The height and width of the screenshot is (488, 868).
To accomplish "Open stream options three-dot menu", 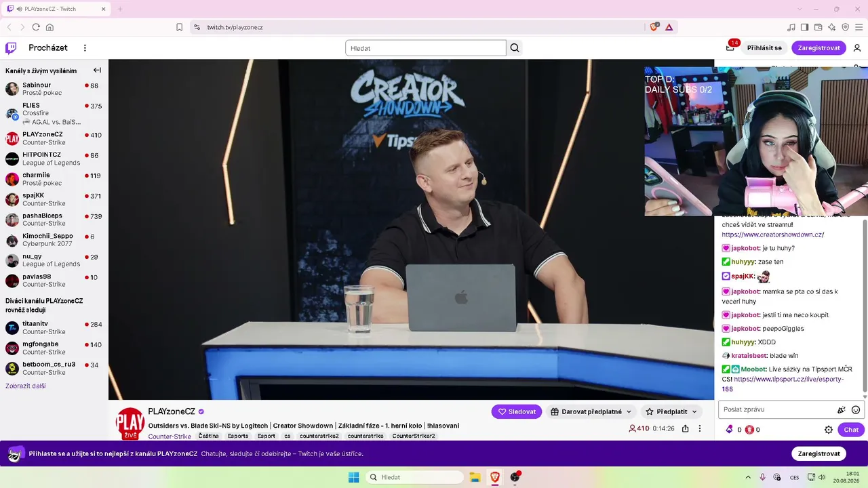I will pos(700,428).
